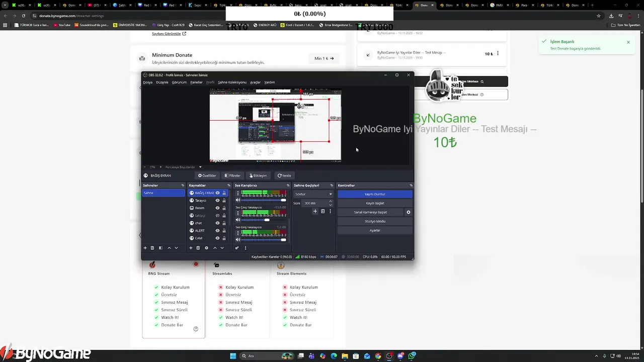The height and width of the screenshot is (362, 644).
Task: Move source up in Kaynaklar panel
Action: coord(215,248)
